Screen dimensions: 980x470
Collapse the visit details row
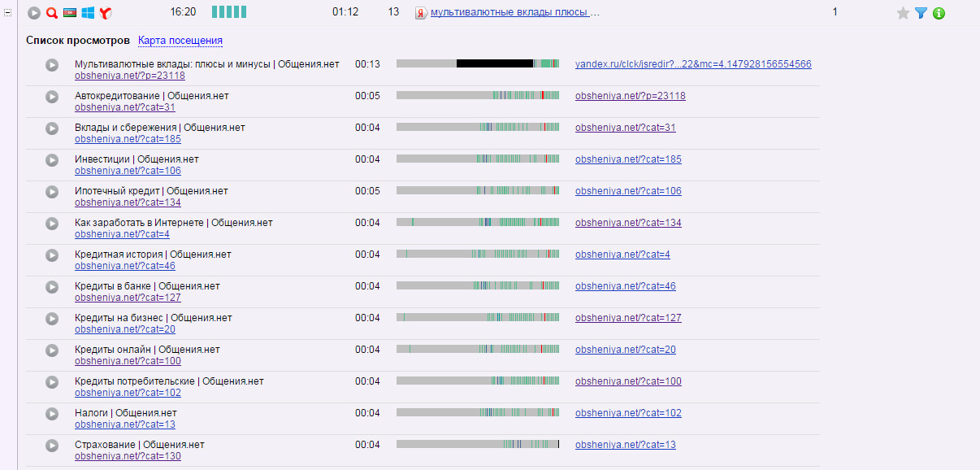coord(8,13)
